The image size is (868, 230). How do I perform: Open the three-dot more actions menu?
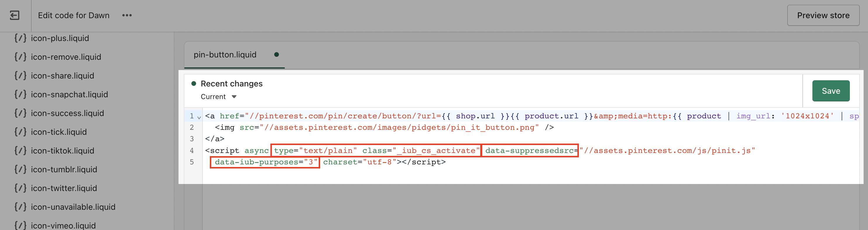coord(127,16)
